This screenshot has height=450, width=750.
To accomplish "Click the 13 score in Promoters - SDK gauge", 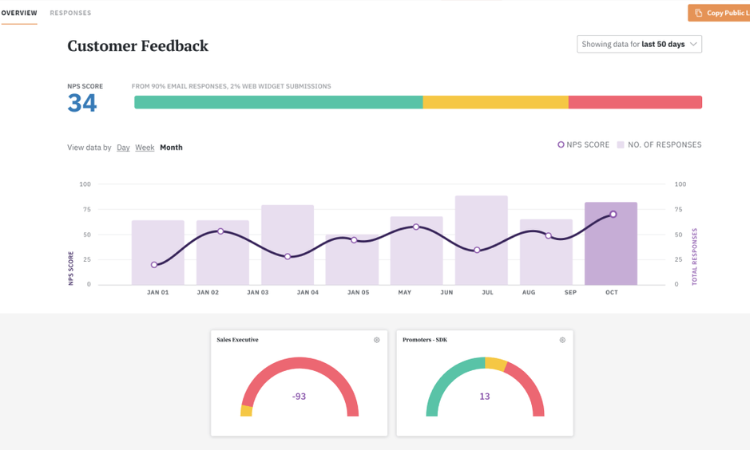I will click(485, 396).
